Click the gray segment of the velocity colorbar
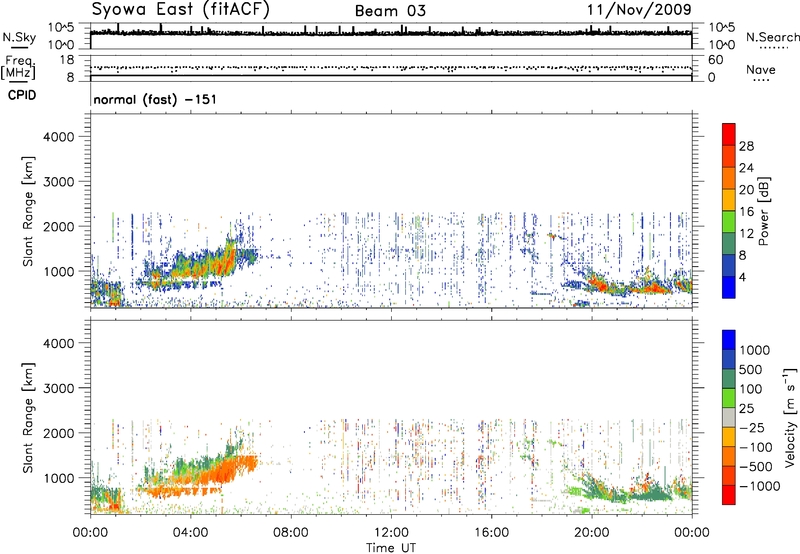 (729, 417)
